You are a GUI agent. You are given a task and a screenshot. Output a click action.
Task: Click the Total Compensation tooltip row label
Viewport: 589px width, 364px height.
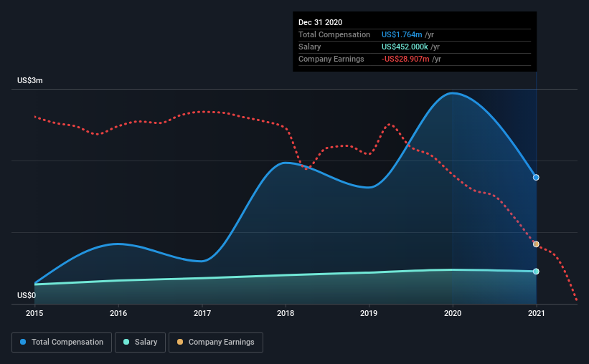(334, 34)
